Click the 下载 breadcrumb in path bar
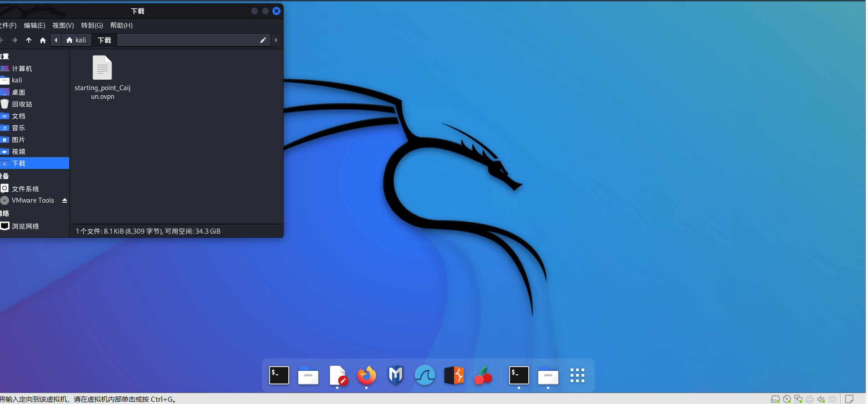868x404 pixels. (104, 40)
